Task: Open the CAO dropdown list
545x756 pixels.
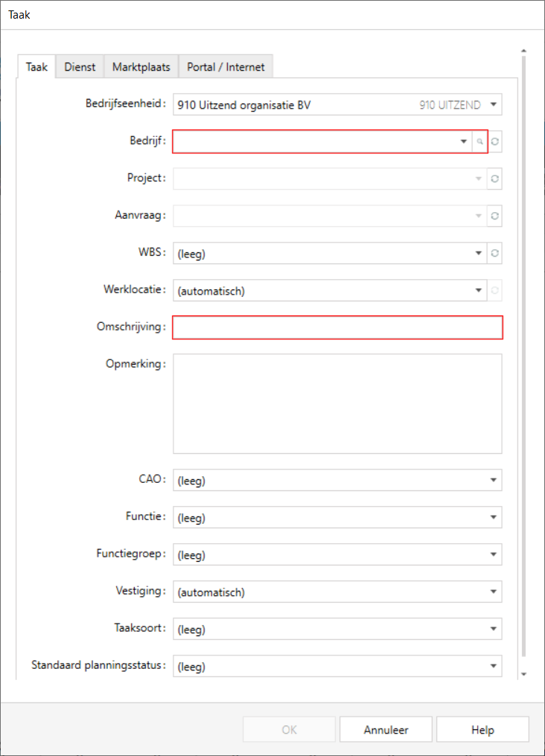Action: tap(493, 481)
